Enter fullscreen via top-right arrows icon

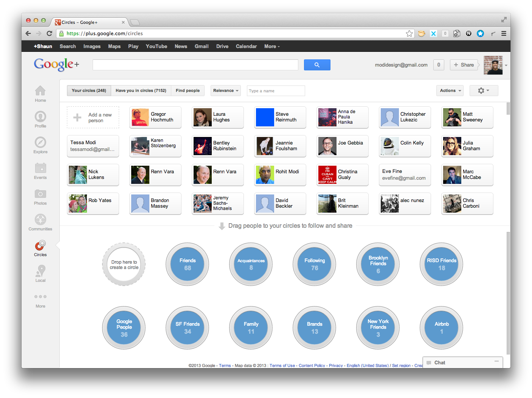[x=504, y=20]
